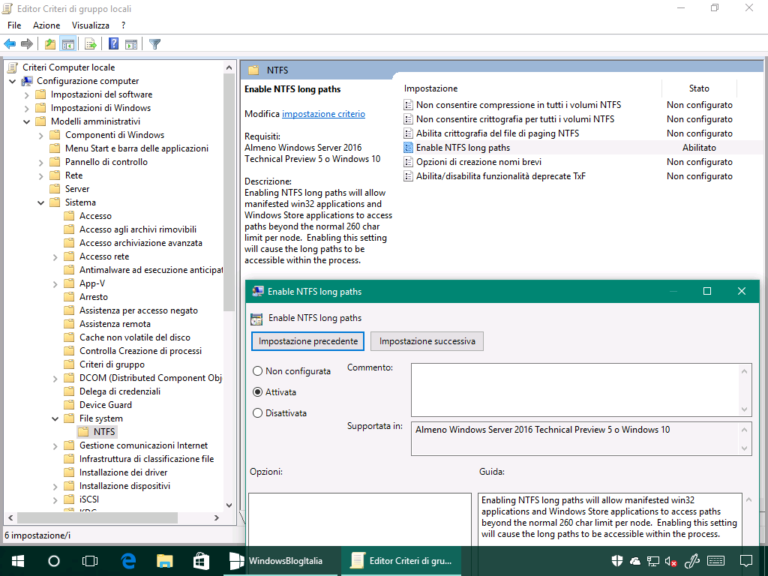Export the list with toolbar icon

point(90,44)
